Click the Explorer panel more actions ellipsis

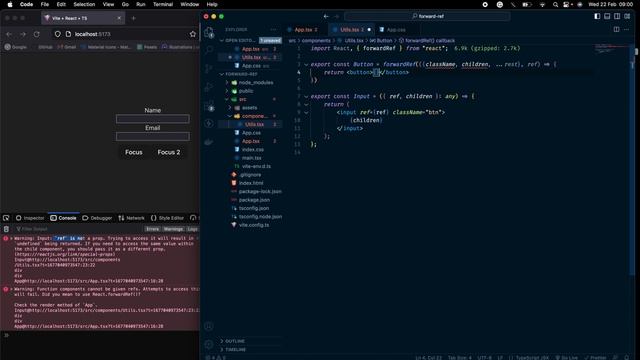click(273, 29)
